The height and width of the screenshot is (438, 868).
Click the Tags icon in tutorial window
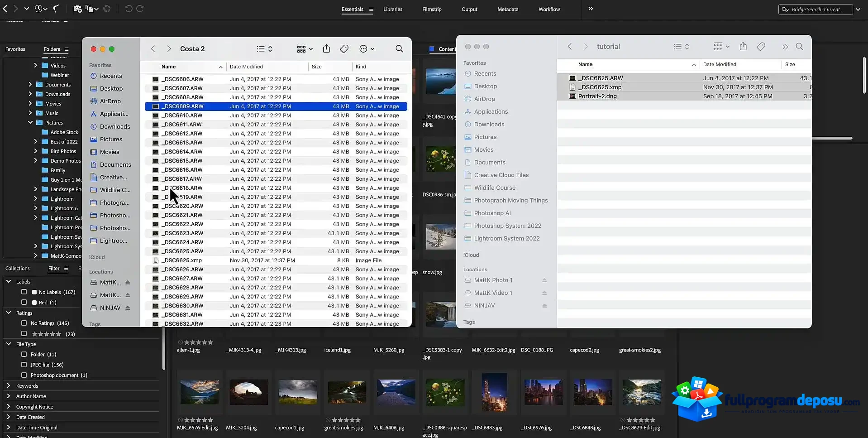coord(761,46)
